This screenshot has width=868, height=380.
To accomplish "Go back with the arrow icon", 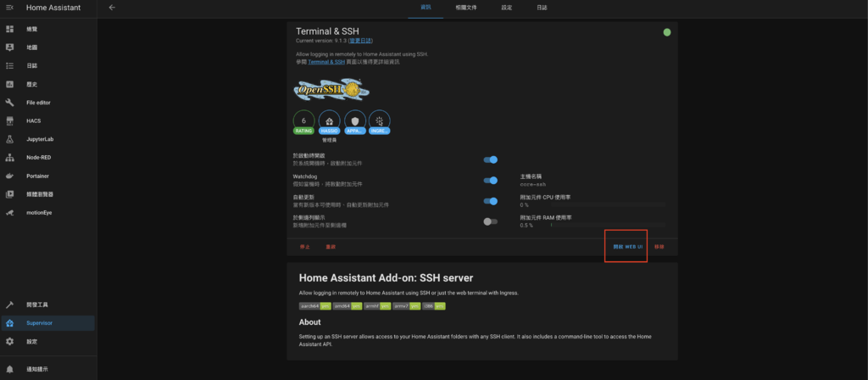I will click(x=113, y=8).
